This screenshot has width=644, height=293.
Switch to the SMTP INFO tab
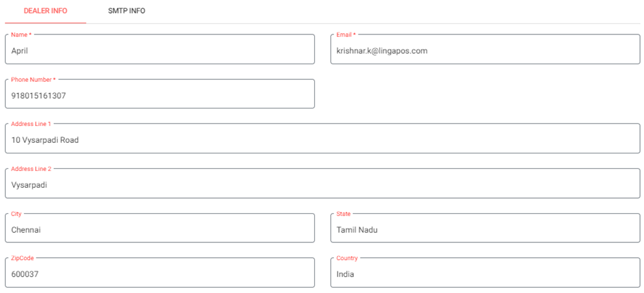[126, 11]
